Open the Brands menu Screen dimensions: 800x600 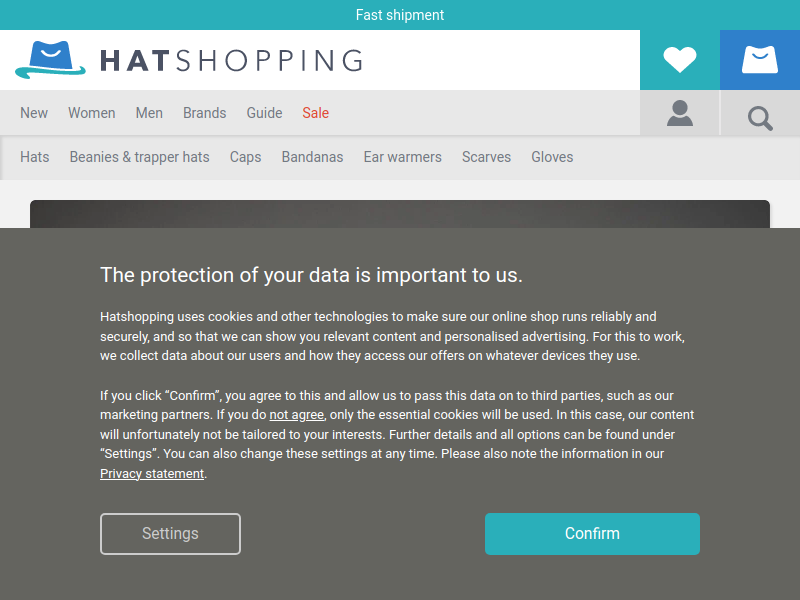(205, 113)
